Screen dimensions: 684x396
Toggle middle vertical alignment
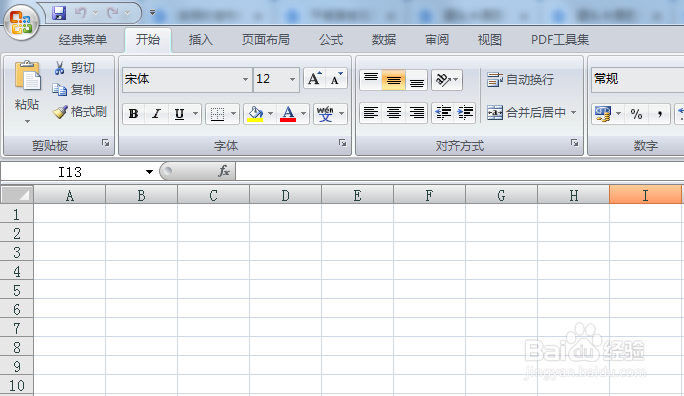393,79
